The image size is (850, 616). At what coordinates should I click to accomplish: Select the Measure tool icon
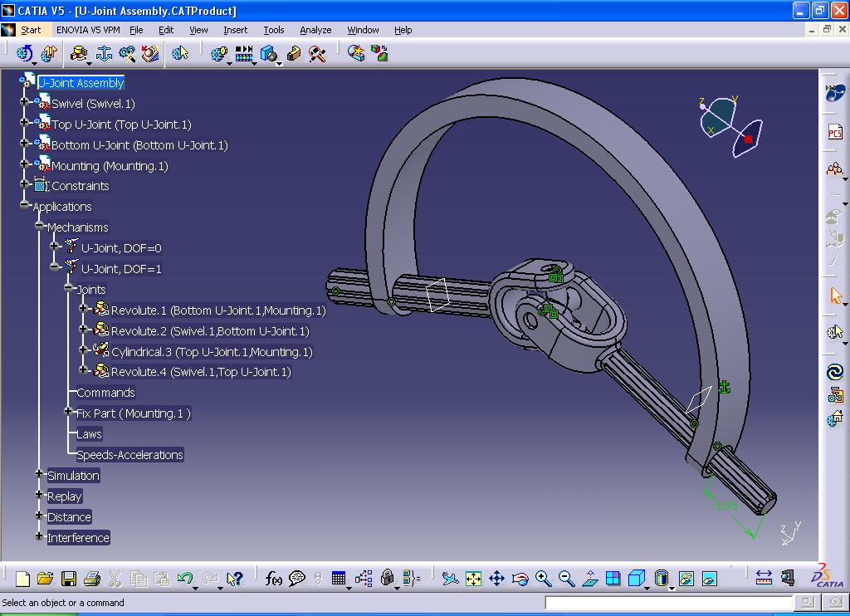click(765, 577)
